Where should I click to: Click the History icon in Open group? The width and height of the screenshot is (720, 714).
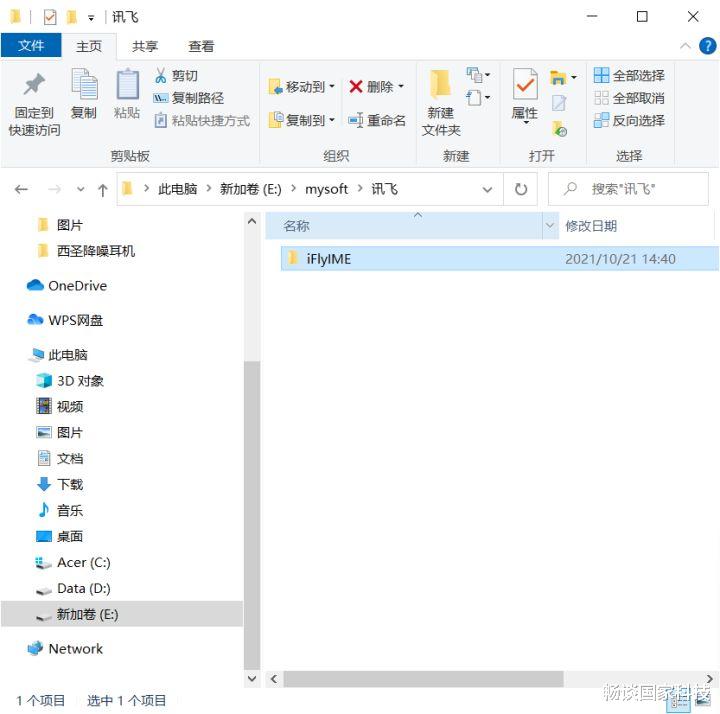(559, 129)
